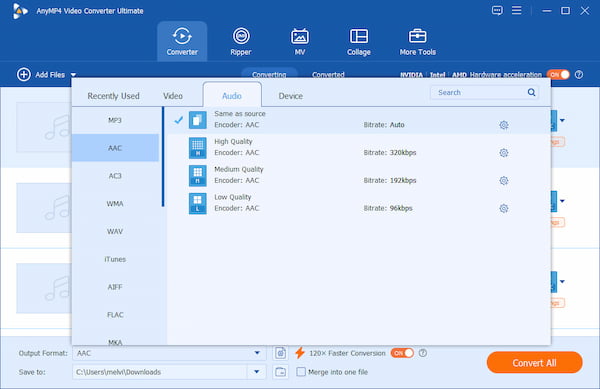The height and width of the screenshot is (389, 600).
Task: Switch to the Device format tab
Action: point(290,96)
